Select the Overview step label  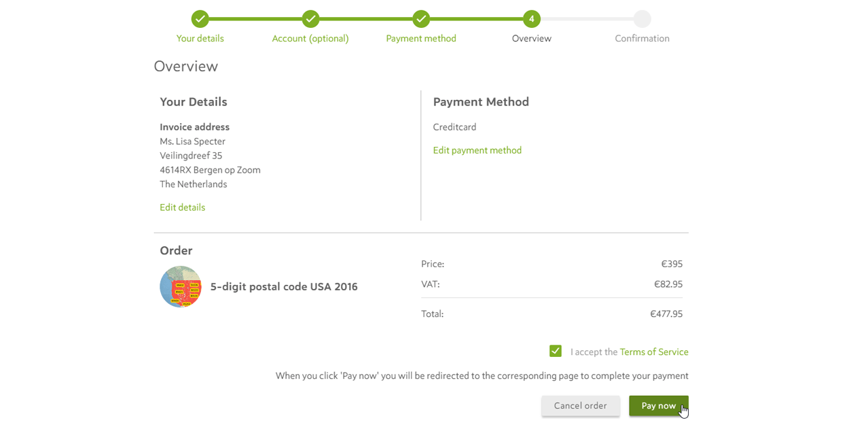[532, 39]
